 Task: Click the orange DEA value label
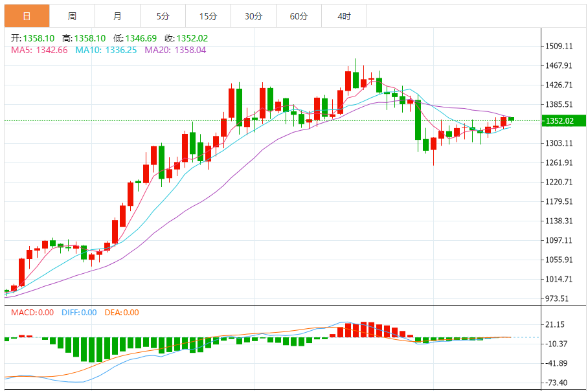coord(122,313)
